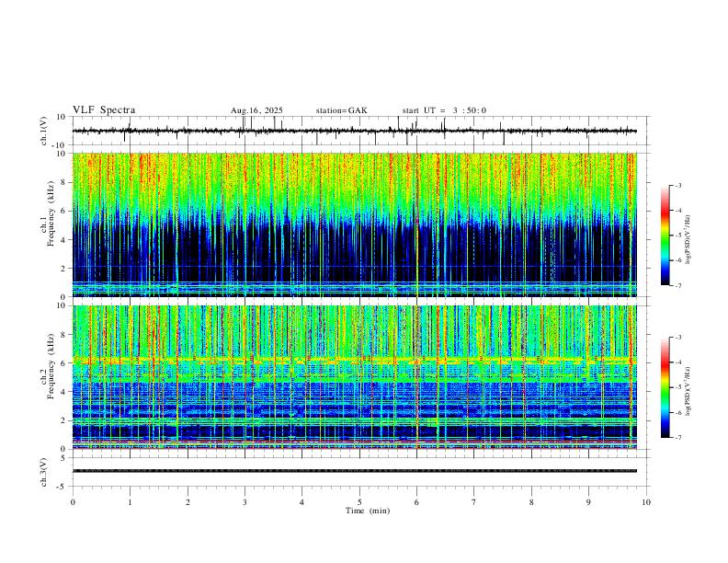
Task: Click the upper spectrogram color scale bar
Action: pyautogui.click(x=665, y=236)
